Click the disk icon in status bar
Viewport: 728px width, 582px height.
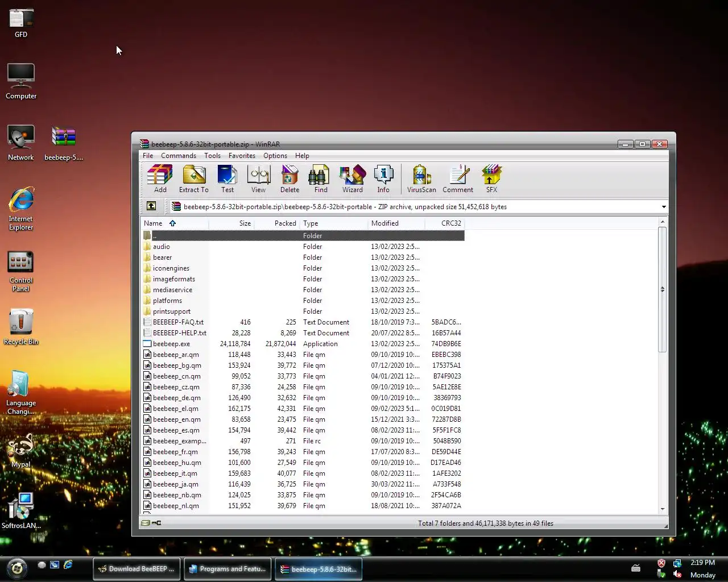pyautogui.click(x=146, y=523)
